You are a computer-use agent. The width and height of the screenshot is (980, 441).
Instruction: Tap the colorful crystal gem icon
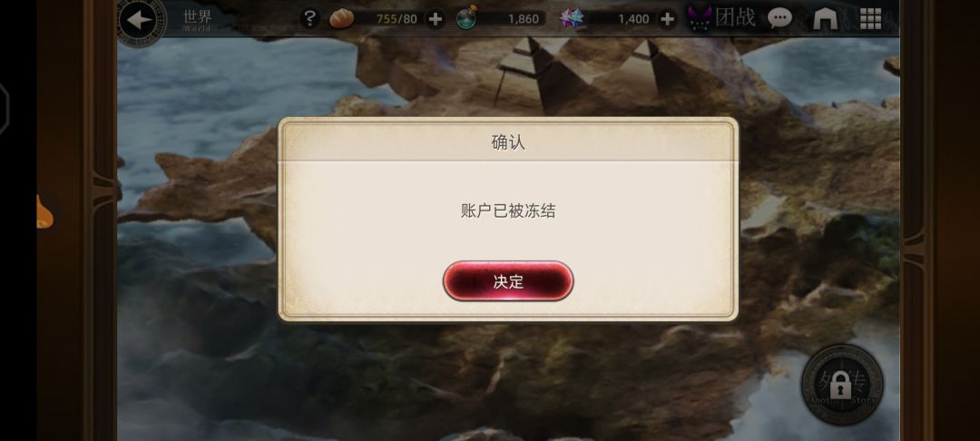(x=572, y=19)
